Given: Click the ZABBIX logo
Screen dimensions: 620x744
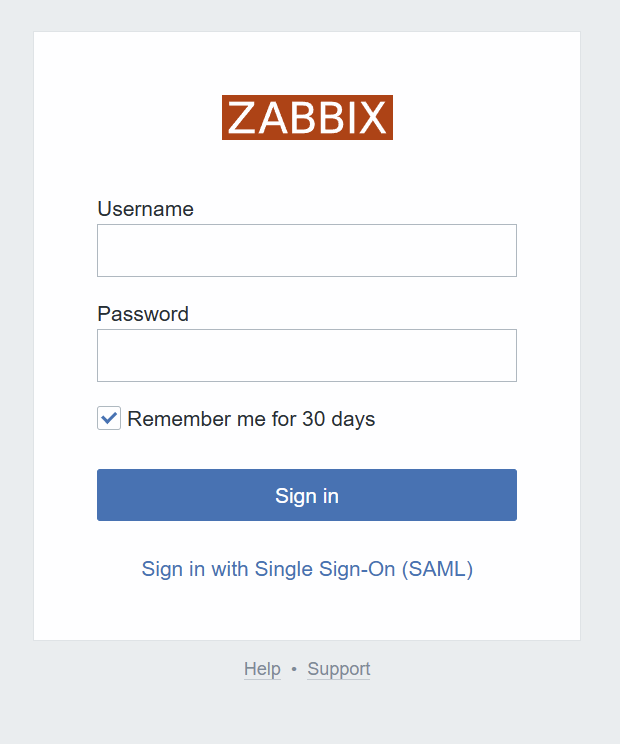Looking at the screenshot, I should (x=307, y=118).
